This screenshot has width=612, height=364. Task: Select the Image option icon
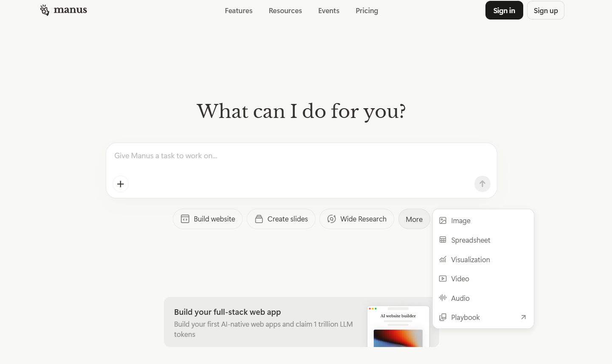click(x=443, y=220)
